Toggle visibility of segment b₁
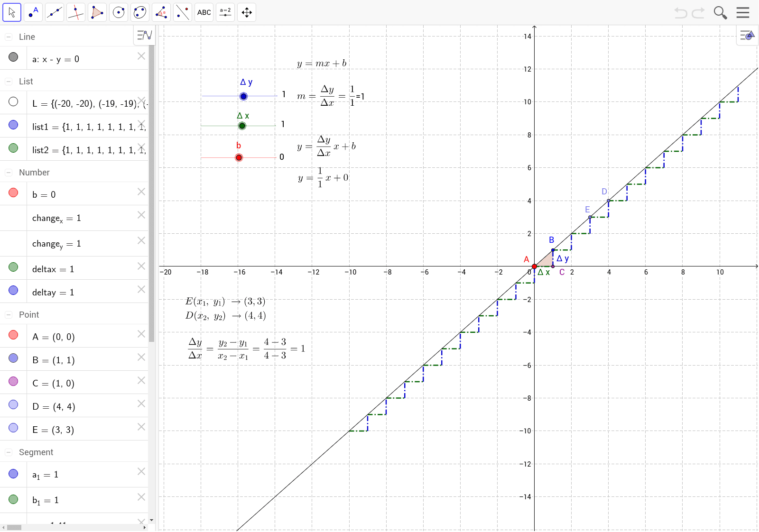This screenshot has height=532, width=759. [x=13, y=499]
